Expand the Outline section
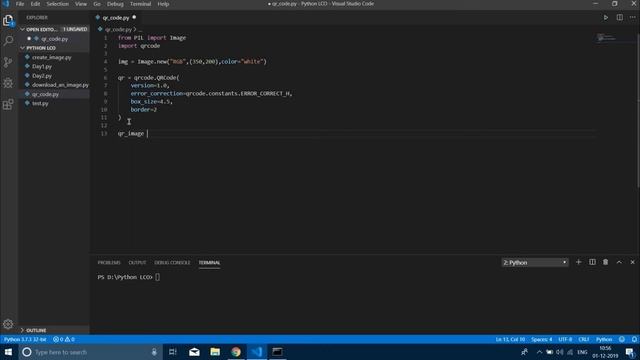 click(54, 330)
